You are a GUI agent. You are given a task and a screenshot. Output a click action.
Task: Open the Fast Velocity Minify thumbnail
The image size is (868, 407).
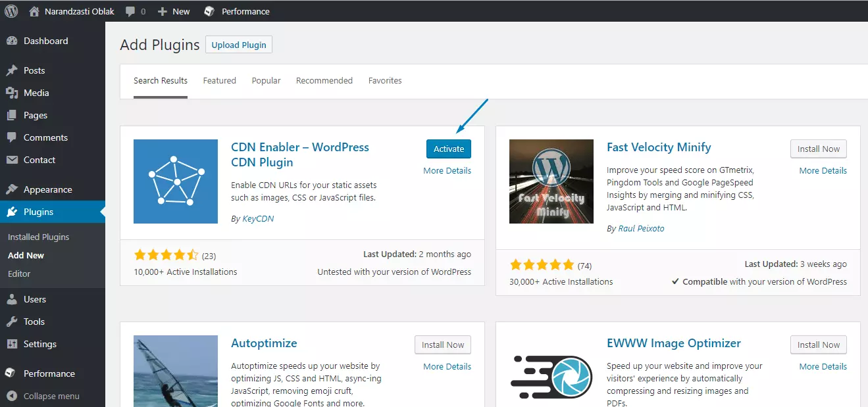coord(551,181)
